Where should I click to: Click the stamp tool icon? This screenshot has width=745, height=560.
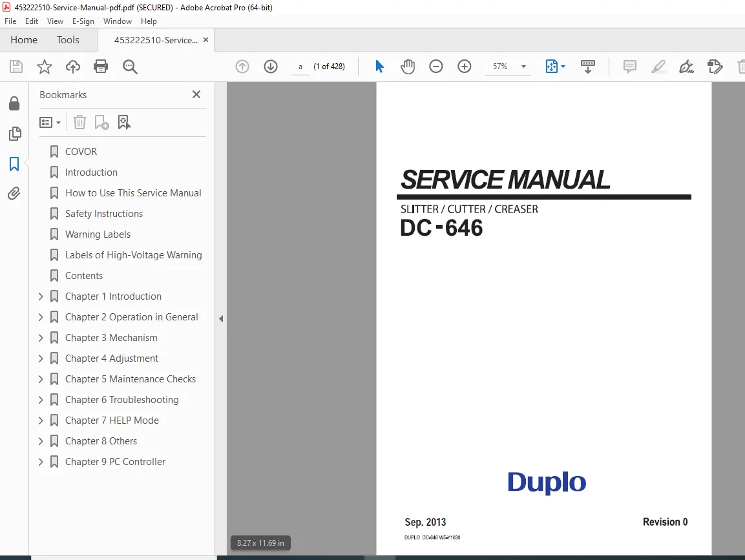[715, 67]
